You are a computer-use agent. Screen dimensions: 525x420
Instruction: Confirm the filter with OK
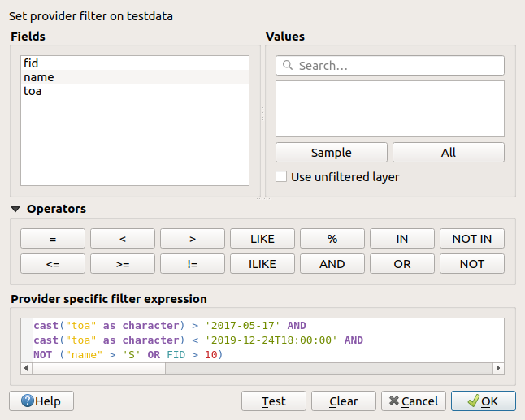pos(483,401)
